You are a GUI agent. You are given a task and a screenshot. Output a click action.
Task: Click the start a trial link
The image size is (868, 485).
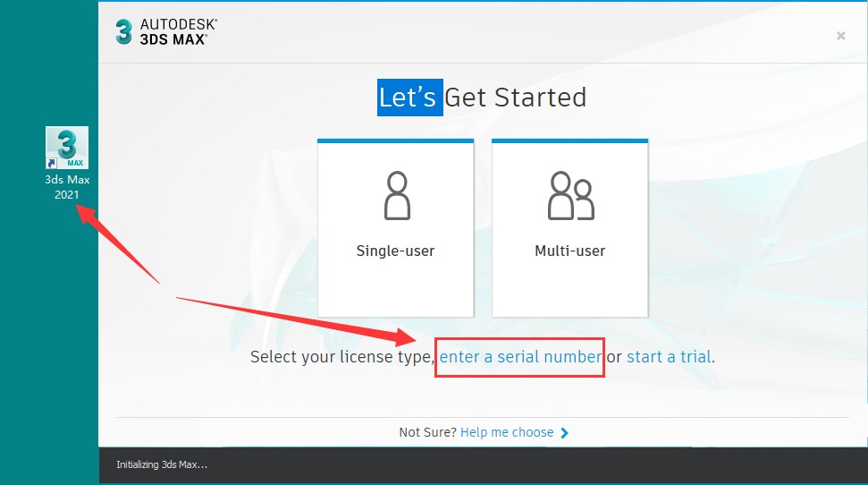[x=669, y=356]
